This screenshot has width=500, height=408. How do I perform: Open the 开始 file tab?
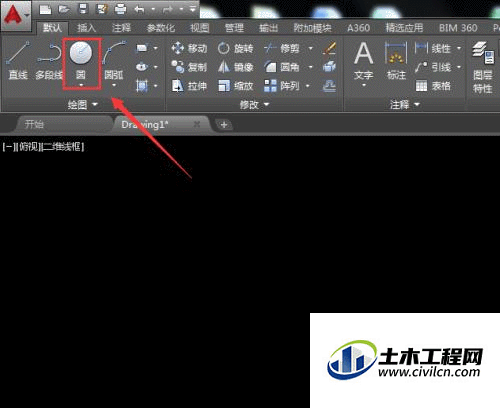coord(63,125)
